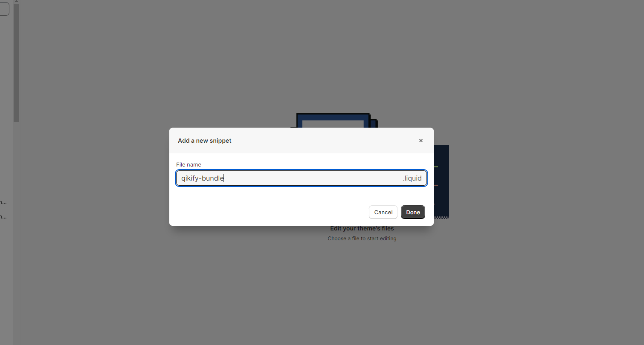Click the empty white area beside Cancel

coord(269,212)
